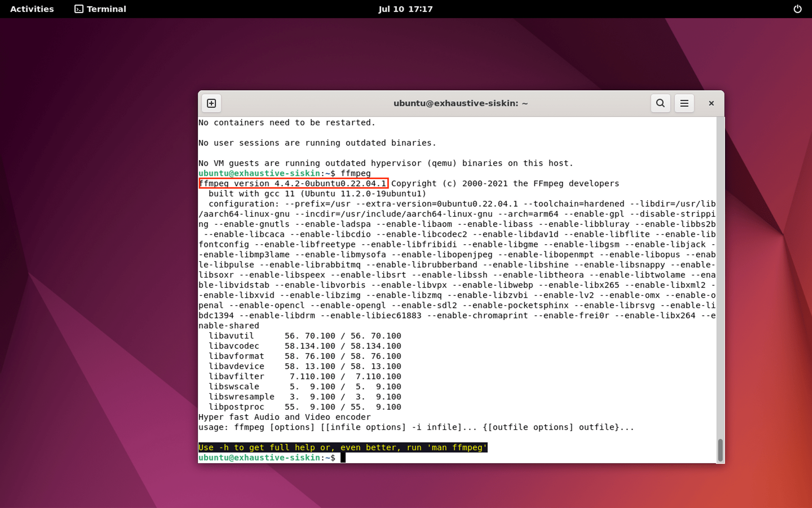Click the power icon in the top bar
Screen dimensions: 812x508
(x=798, y=9)
